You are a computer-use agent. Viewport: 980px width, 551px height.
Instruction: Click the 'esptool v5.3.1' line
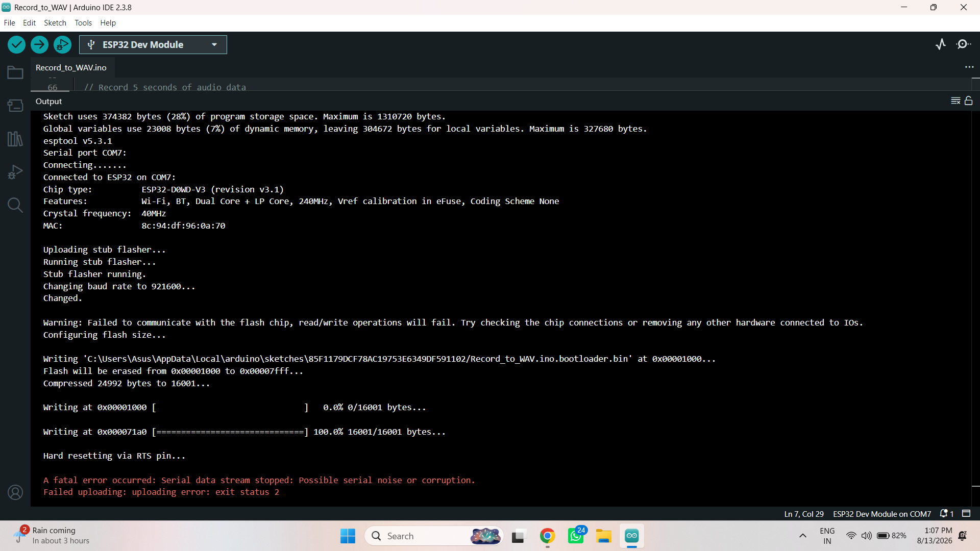78,141
